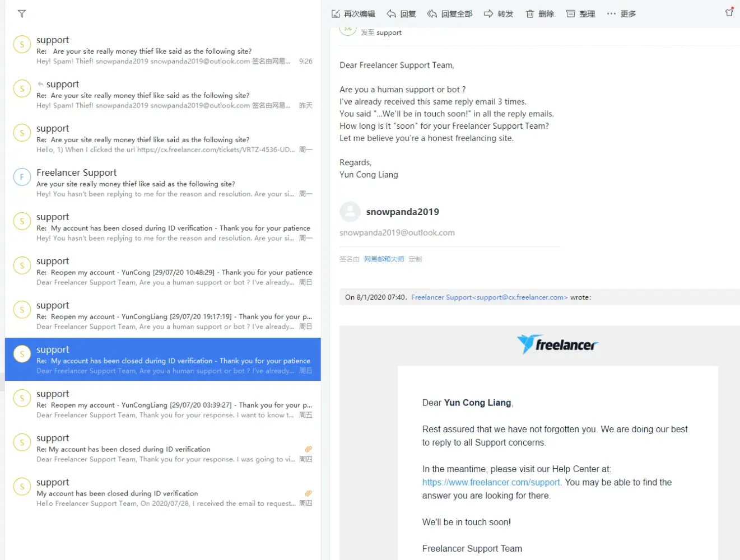Click the shirt-shaped skin icon with red dot
Screen dimensions: 740x560
pyautogui.click(x=729, y=12)
